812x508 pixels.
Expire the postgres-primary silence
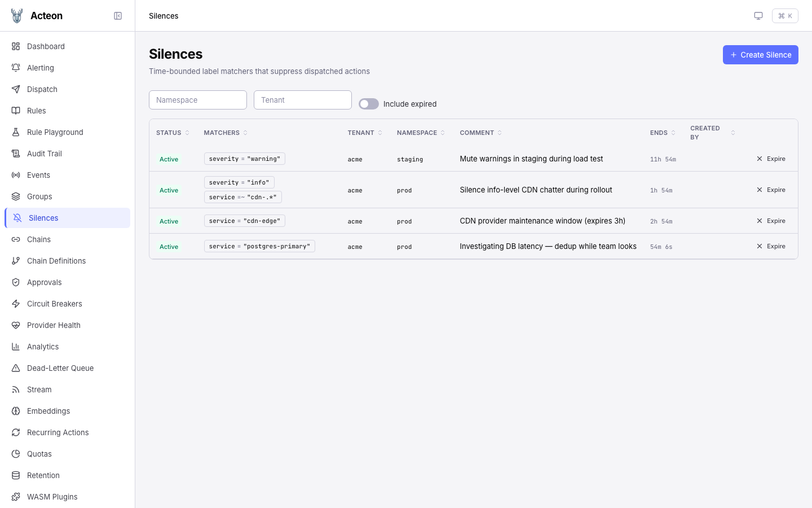[x=771, y=246]
